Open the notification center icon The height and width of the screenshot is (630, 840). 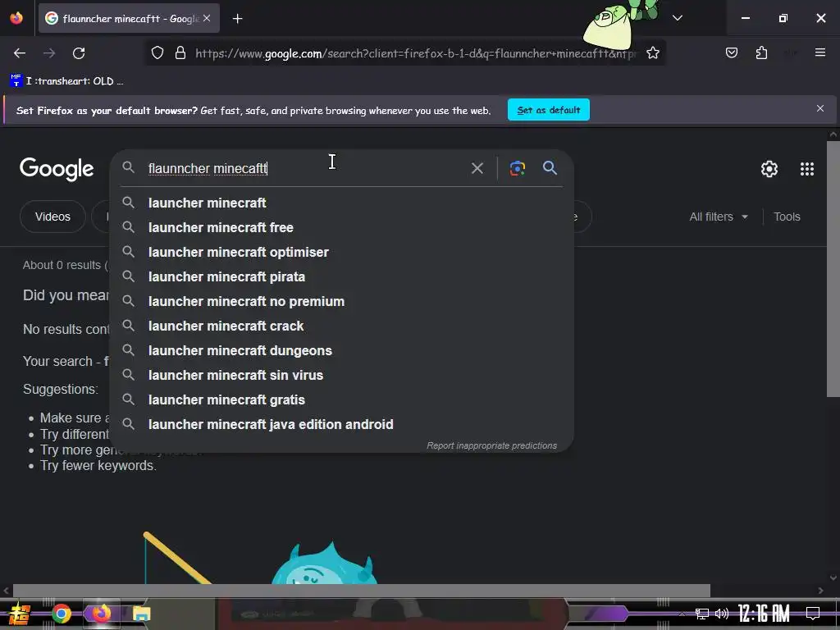coord(813,613)
